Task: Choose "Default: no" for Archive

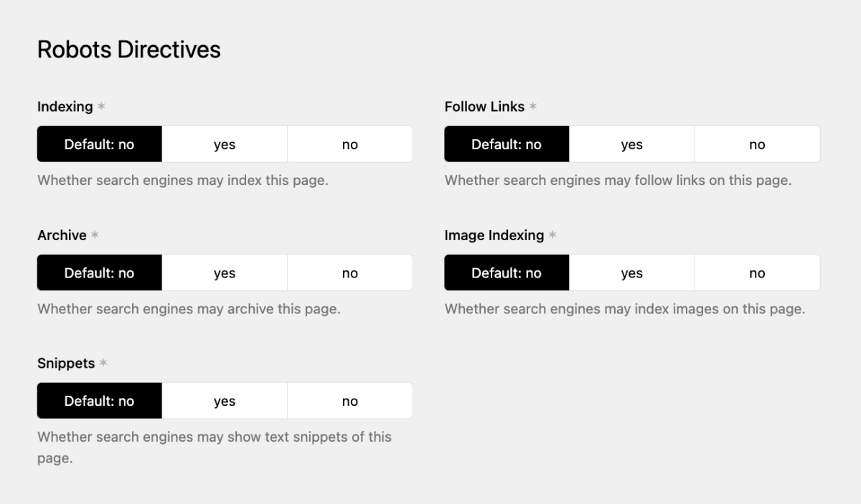Action: [x=99, y=272]
